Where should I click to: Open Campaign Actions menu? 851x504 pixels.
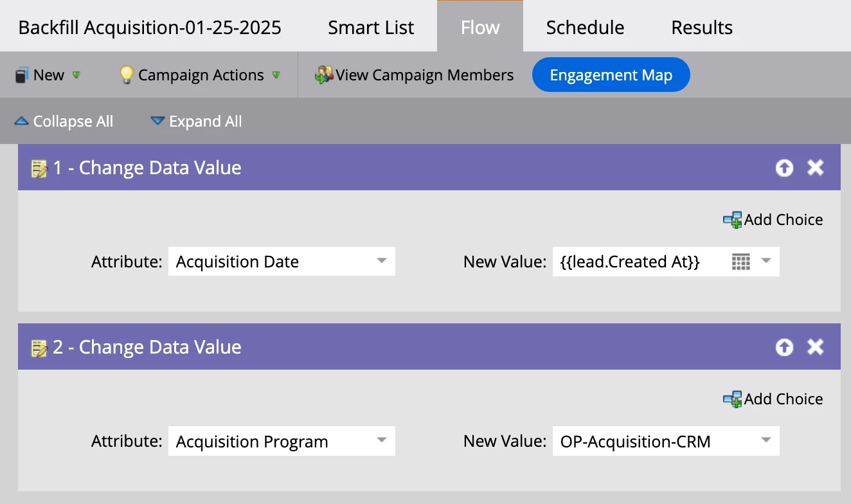coord(201,75)
